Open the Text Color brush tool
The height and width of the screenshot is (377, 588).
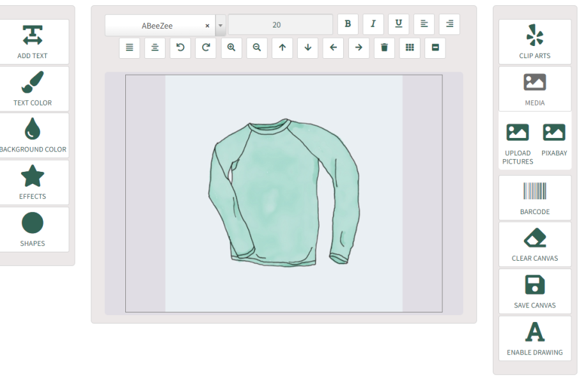[33, 89]
